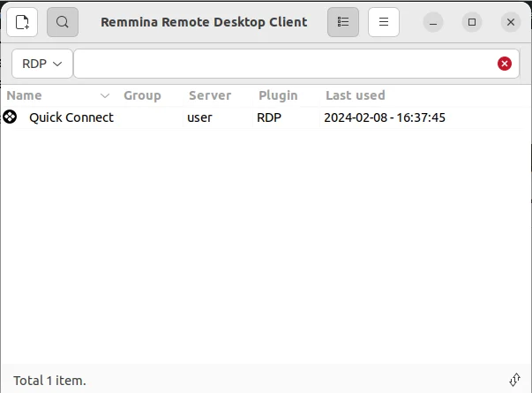Click the 2024-02-08 last used timestamp

pos(385,117)
